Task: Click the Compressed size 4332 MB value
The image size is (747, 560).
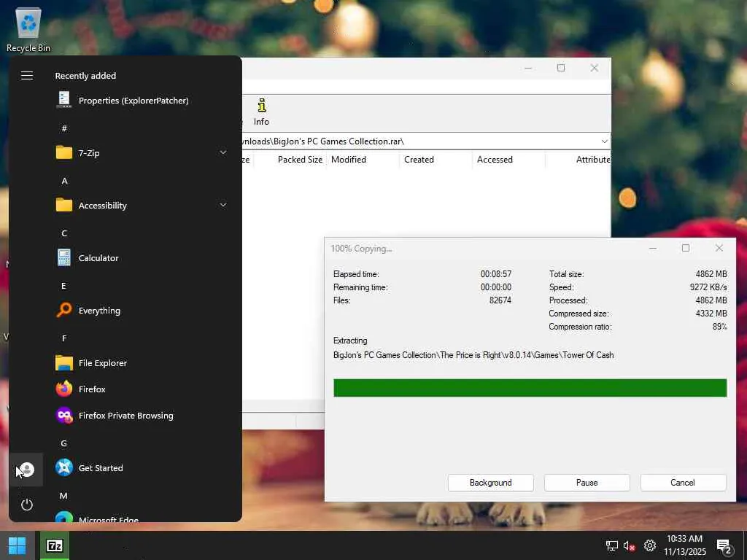Action: [x=711, y=314]
